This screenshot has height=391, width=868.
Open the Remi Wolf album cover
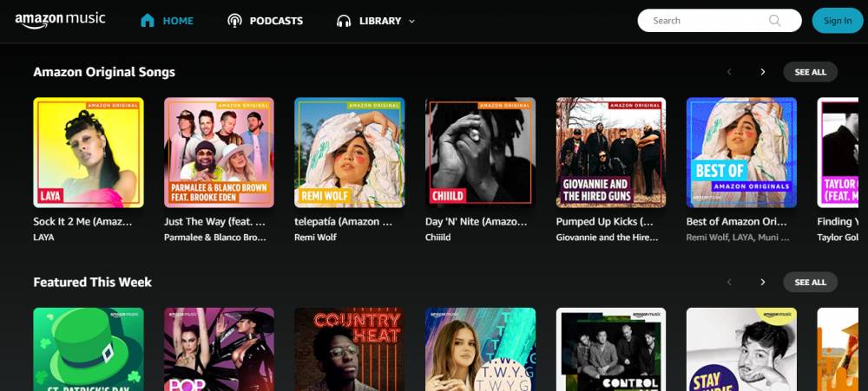[349, 153]
